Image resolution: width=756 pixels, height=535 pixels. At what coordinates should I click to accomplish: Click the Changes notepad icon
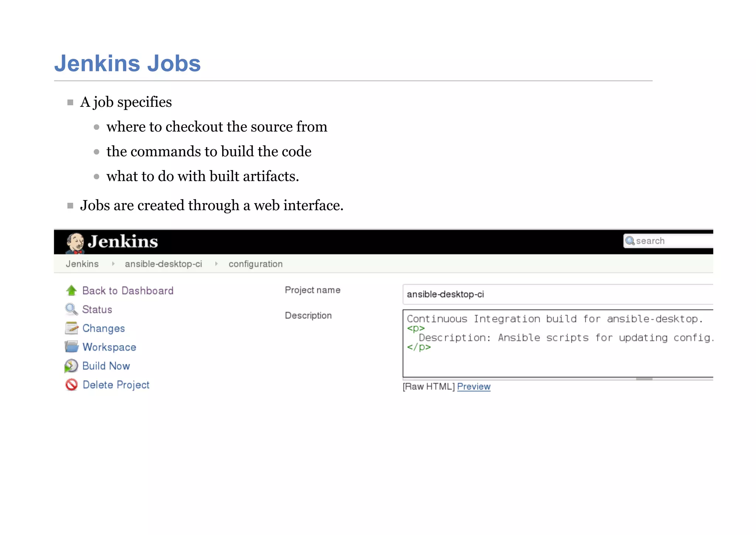click(72, 328)
